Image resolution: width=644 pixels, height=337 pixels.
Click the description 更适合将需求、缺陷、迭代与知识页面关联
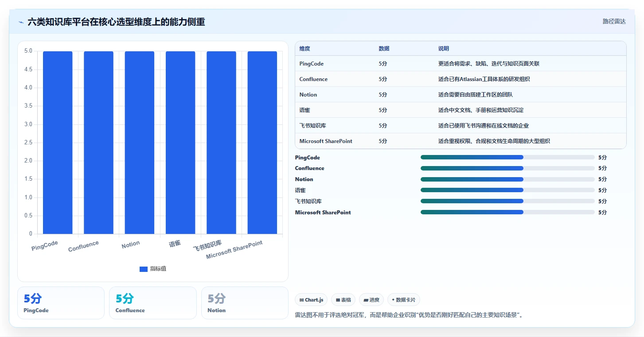click(x=489, y=64)
